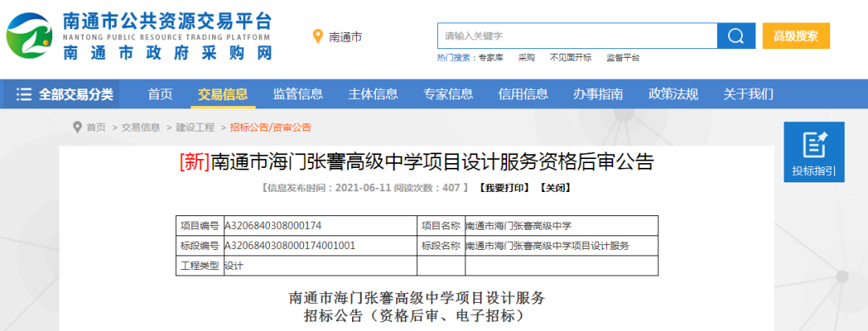This screenshot has height=331, width=868.
Task: Click the 设计 project type cell
Action: [321, 266]
